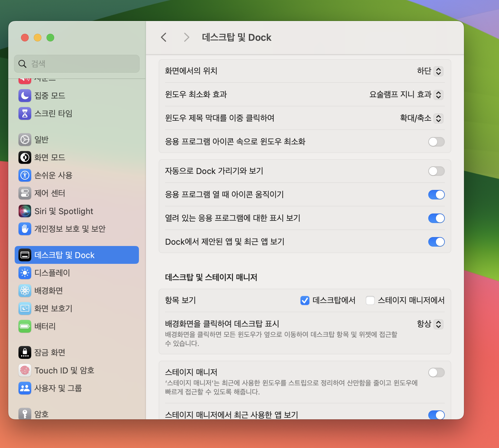Open 화면 보호기 settings
499x448 pixels.
[x=77, y=308]
